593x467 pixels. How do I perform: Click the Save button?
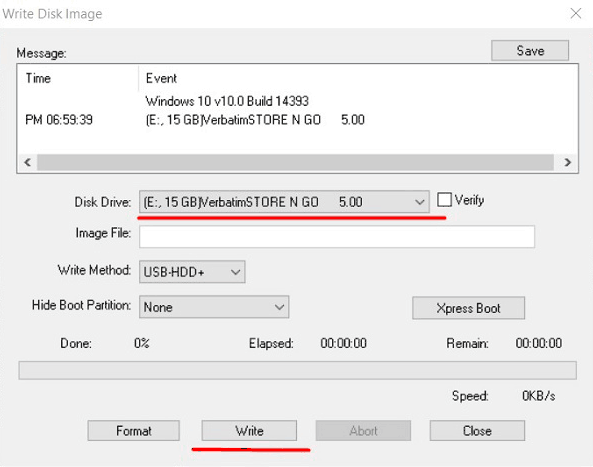pos(530,51)
